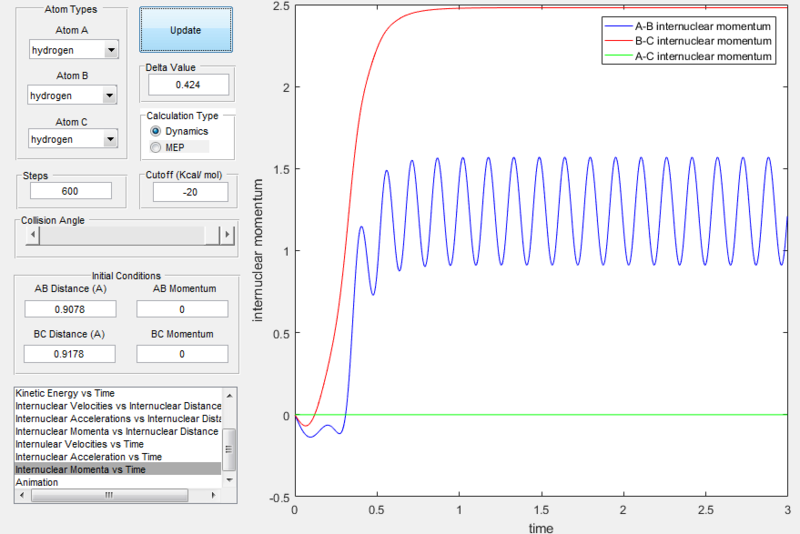Click plot list scroll-down arrow
Image resolution: width=800 pixels, height=534 pixels.
click(x=230, y=480)
